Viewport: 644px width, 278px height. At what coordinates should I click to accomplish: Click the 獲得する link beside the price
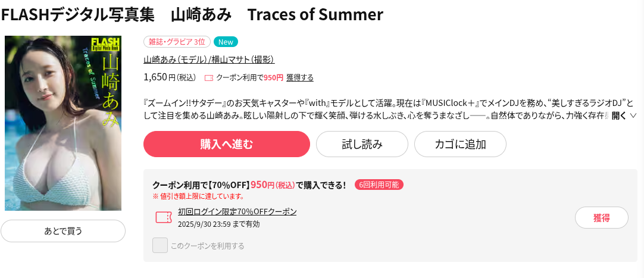[300, 78]
